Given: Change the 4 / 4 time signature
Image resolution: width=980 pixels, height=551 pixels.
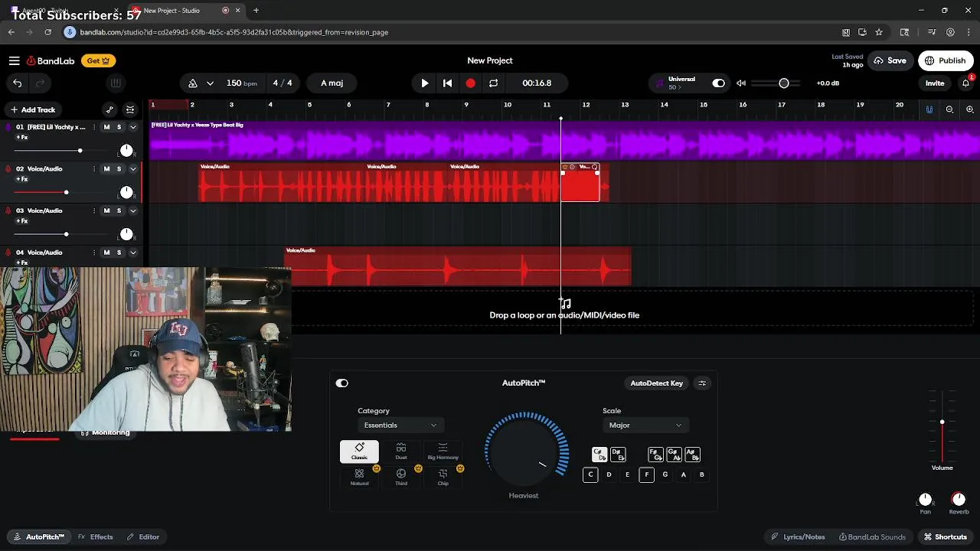Looking at the screenshot, I should coord(283,83).
